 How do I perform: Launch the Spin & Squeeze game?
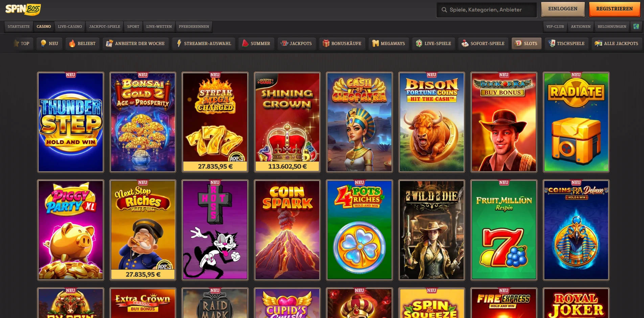(432, 303)
